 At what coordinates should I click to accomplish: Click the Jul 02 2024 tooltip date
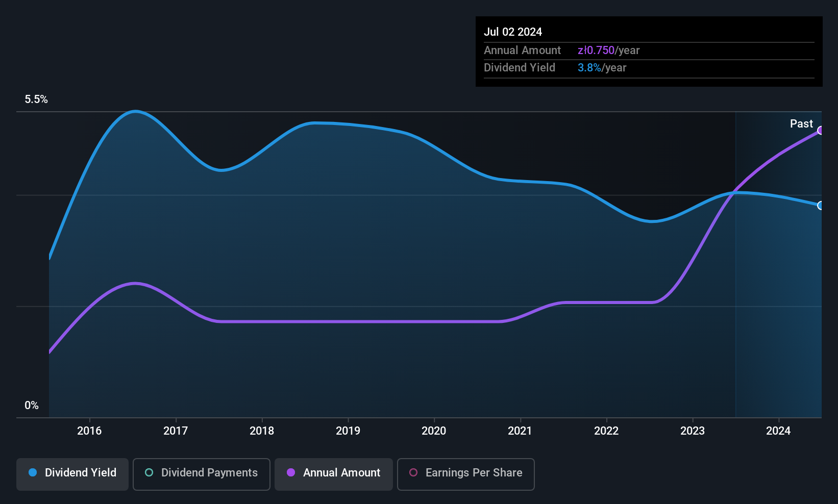pos(513,32)
